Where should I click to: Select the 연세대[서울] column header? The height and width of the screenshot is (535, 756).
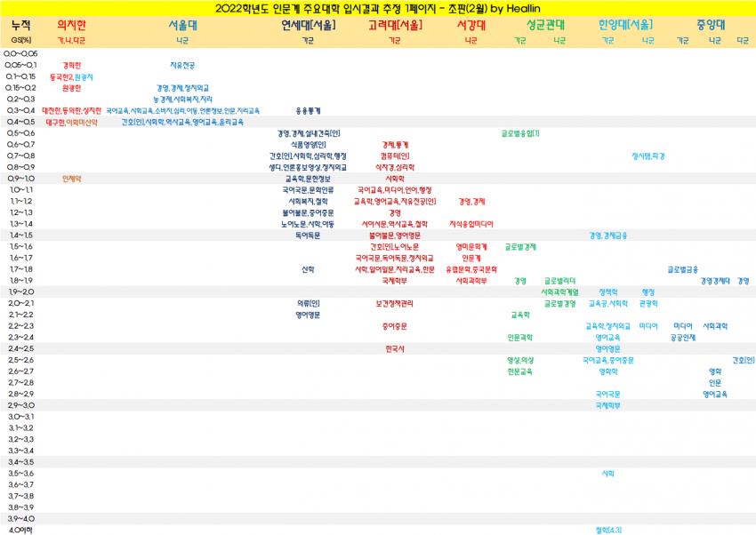click(x=308, y=26)
